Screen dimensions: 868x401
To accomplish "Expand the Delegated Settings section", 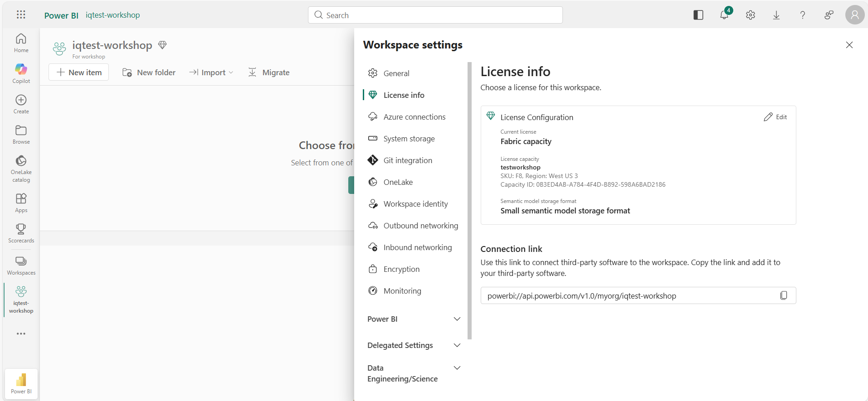I will 414,345.
